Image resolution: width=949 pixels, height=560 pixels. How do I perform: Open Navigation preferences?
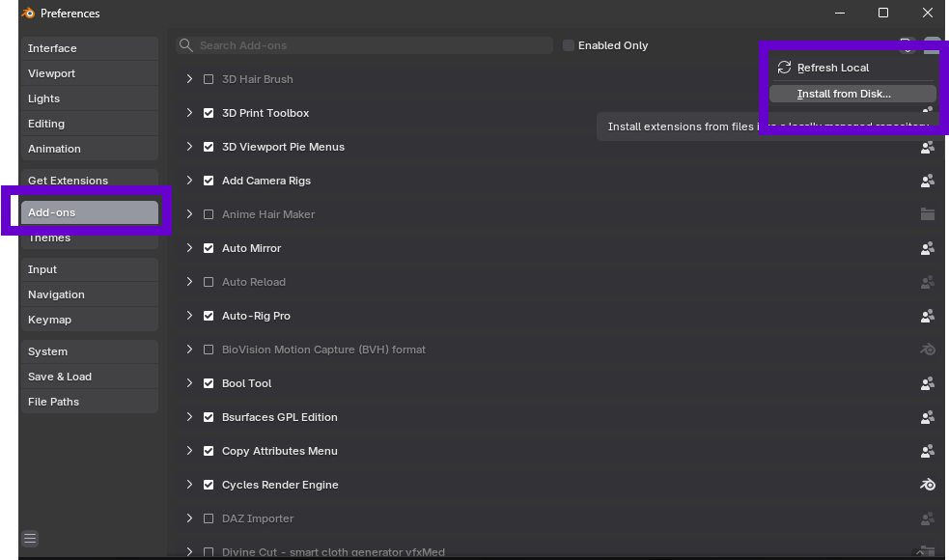coord(90,294)
